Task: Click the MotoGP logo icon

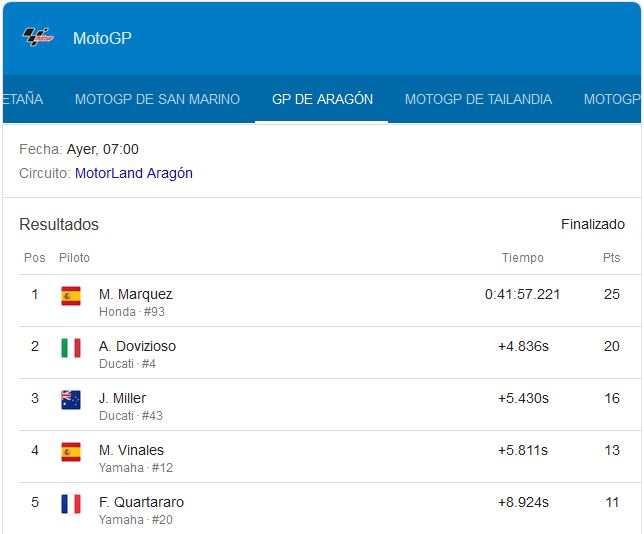Action: click(38, 37)
